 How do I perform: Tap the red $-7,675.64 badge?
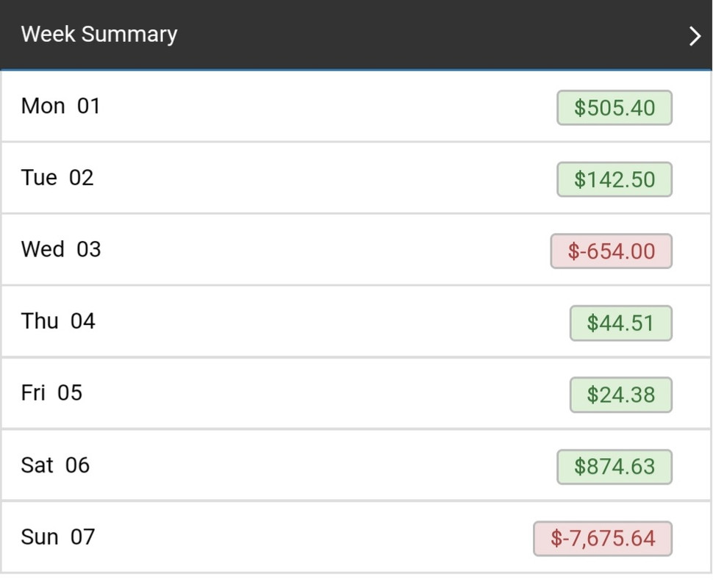click(x=603, y=539)
